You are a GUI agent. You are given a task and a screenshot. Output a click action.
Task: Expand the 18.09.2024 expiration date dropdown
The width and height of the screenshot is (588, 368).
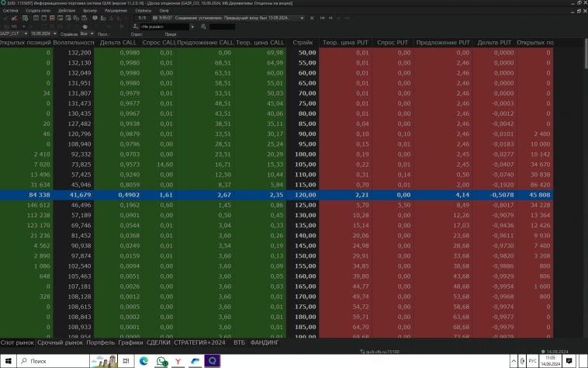click(56, 34)
